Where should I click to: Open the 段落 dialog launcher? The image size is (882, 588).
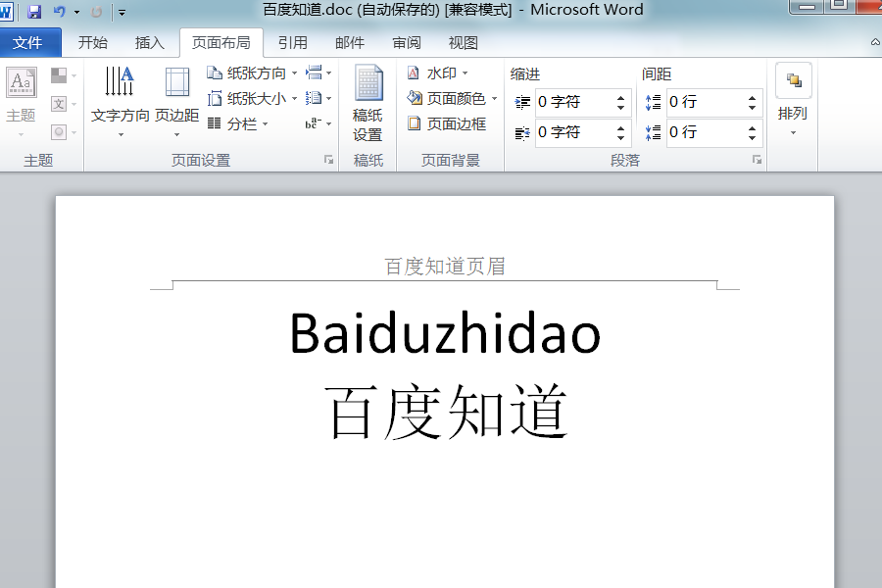[757, 159]
